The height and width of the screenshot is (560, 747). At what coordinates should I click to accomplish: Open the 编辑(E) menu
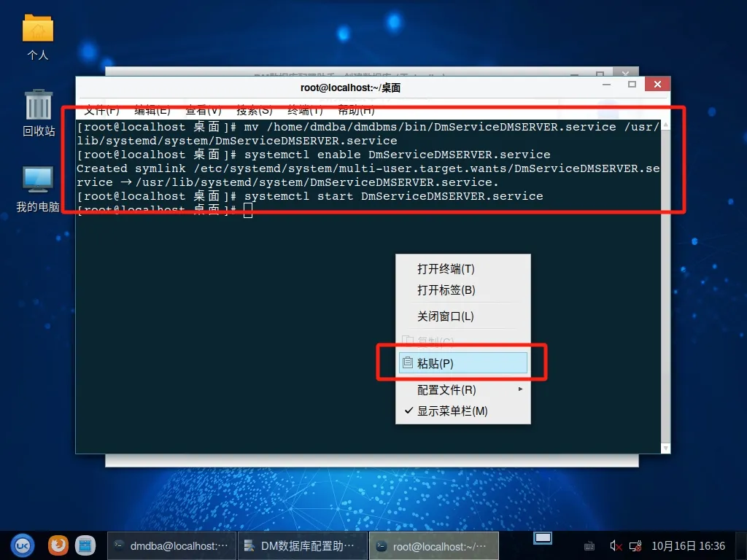tap(152, 111)
